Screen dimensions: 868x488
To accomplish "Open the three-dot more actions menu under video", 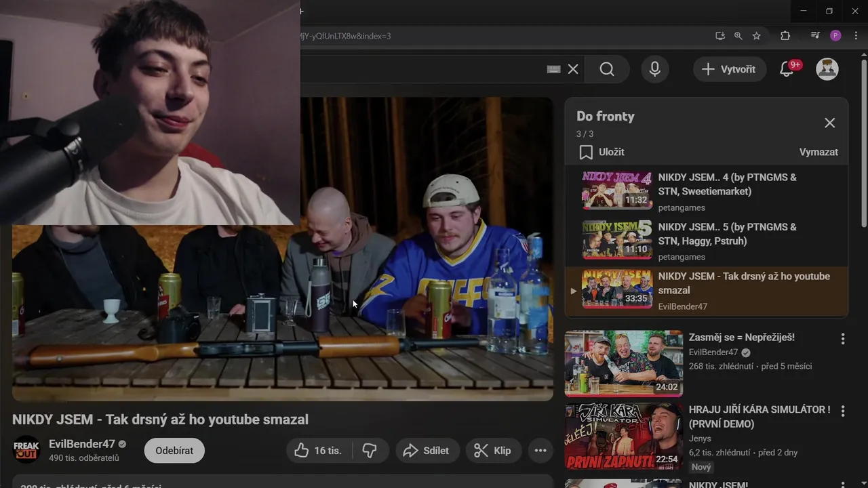I will click(540, 451).
